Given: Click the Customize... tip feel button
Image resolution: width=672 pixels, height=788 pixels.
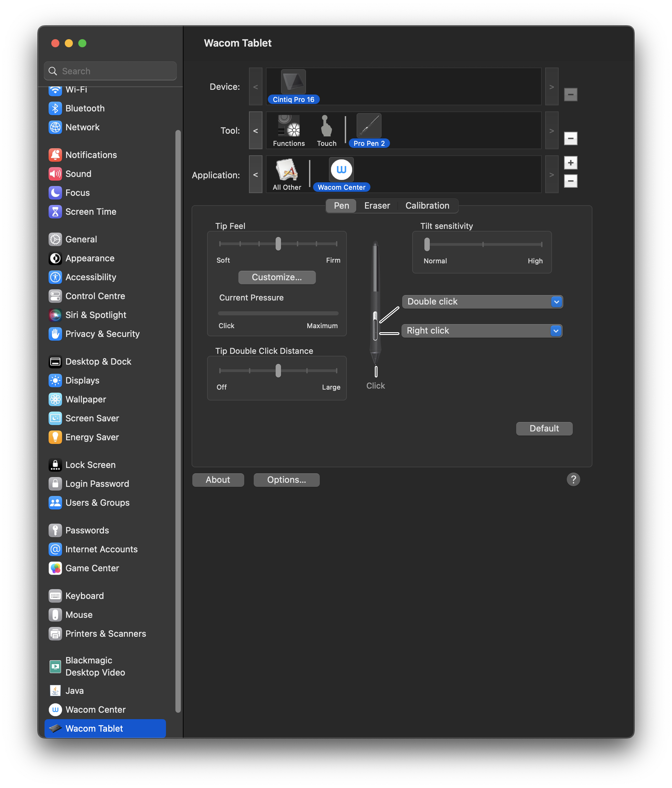Looking at the screenshot, I should pyautogui.click(x=277, y=277).
